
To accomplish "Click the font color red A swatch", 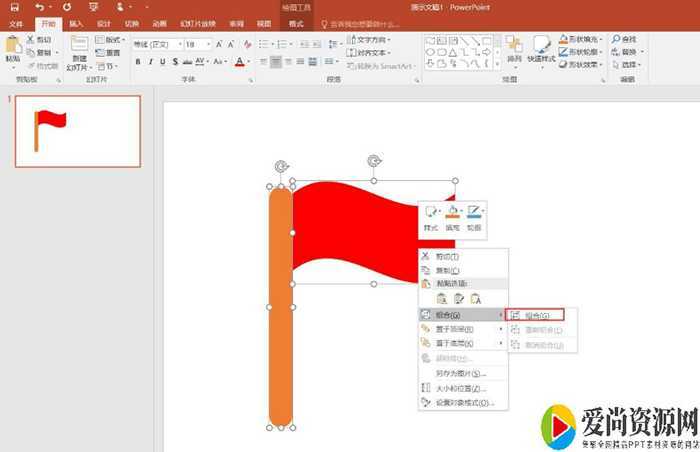I will (x=240, y=62).
